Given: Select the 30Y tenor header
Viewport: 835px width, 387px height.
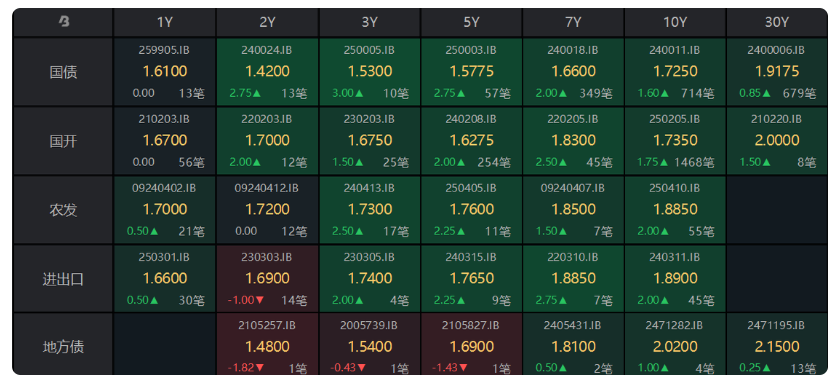Looking at the screenshot, I should tap(776, 22).
